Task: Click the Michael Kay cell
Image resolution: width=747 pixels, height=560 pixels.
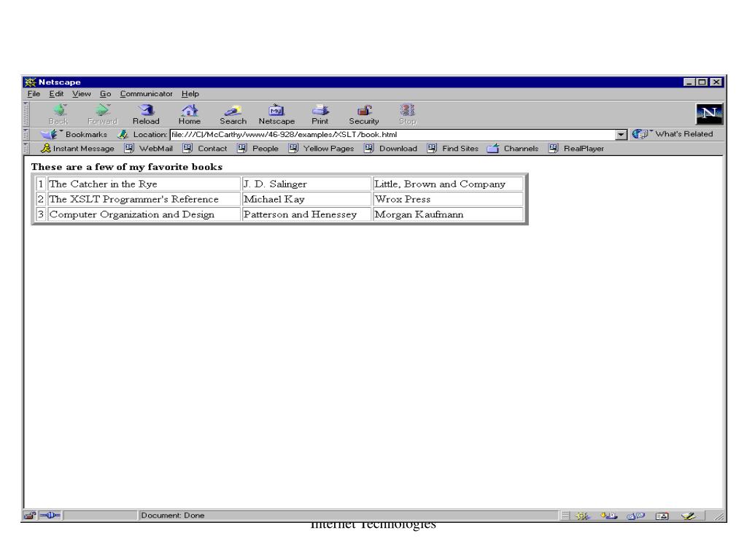Action: (306, 199)
